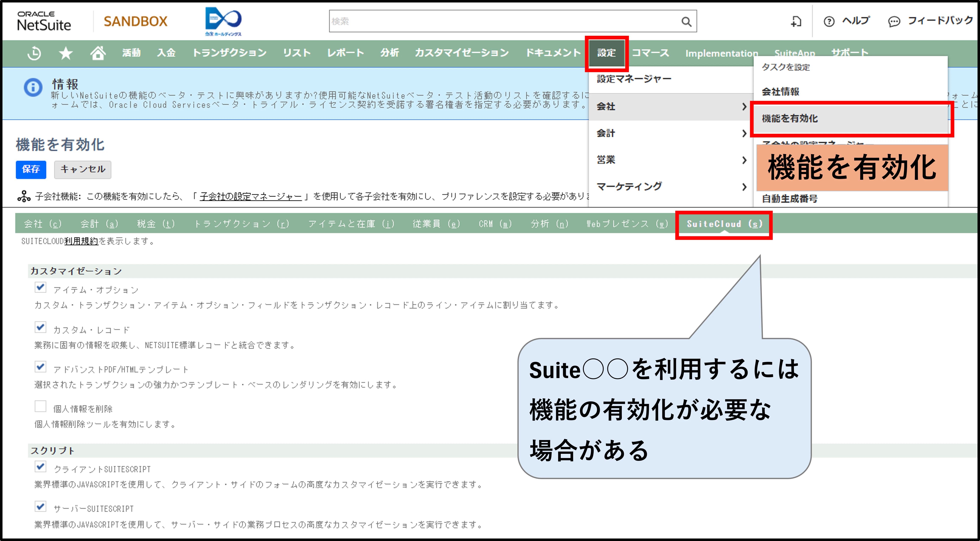This screenshot has width=980, height=541.
Task: Open the 分析 menu in navigation bar
Action: pyautogui.click(x=389, y=53)
